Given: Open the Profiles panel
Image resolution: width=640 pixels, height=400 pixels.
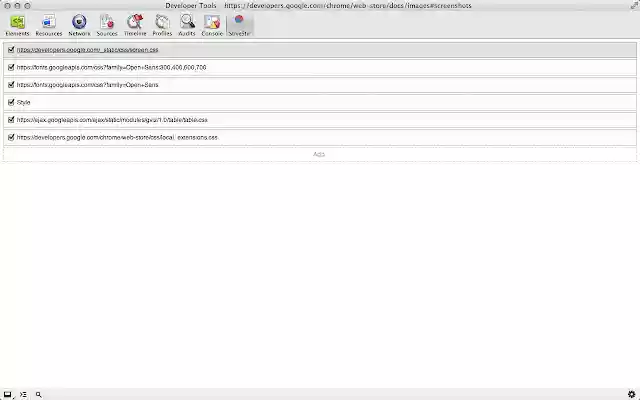Looking at the screenshot, I should (162, 25).
